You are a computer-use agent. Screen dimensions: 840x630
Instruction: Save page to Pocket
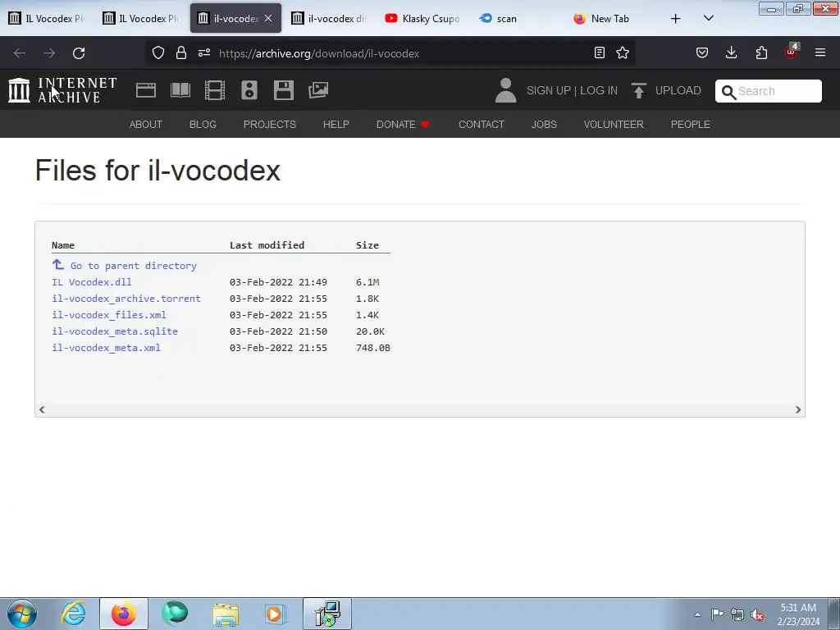pos(702,52)
